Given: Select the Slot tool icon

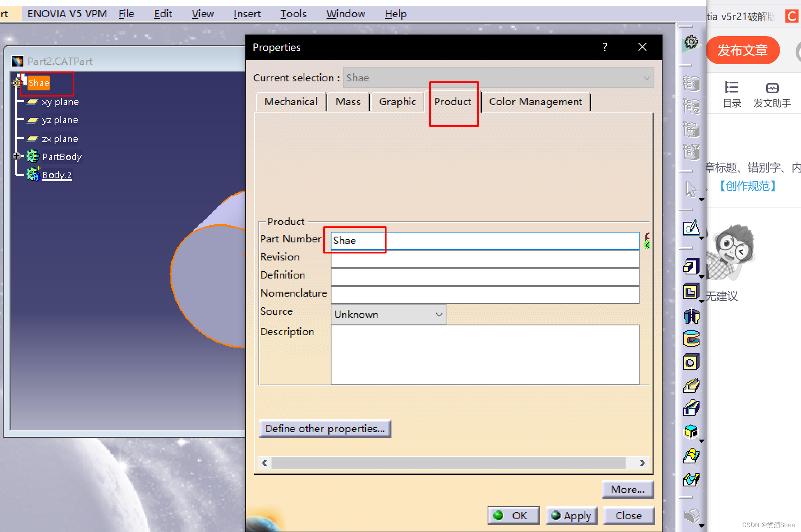Looking at the screenshot, I should [691, 408].
